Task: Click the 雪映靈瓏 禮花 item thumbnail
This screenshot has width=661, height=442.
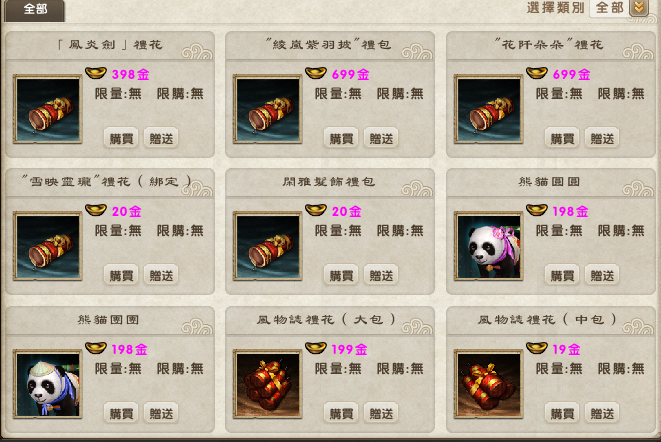Action: (48, 246)
